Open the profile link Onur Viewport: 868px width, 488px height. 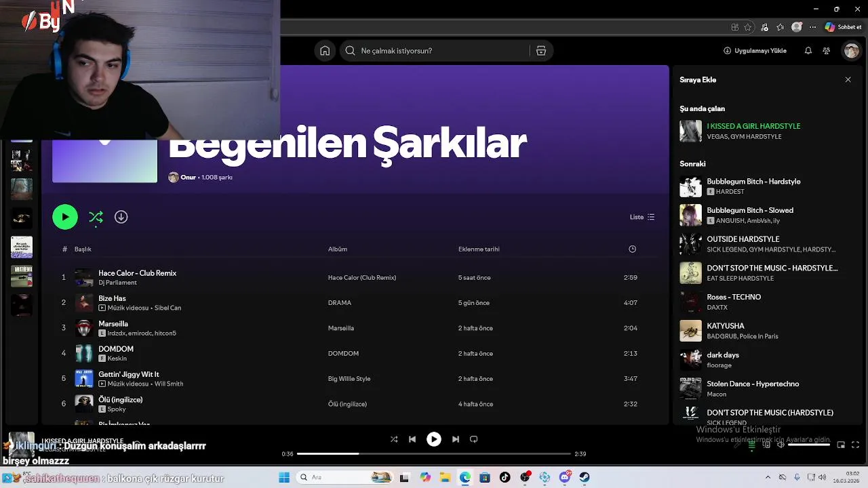click(x=188, y=178)
